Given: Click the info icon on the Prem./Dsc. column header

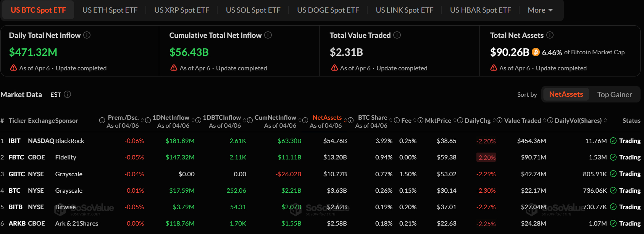Looking at the screenshot, I should pyautogui.click(x=102, y=120).
